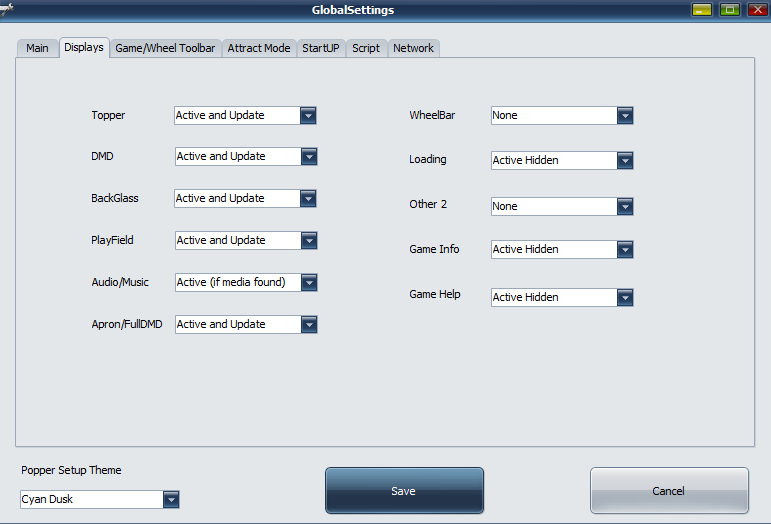
Task: Choose a Popper Setup Theme dropdown
Action: click(x=171, y=499)
